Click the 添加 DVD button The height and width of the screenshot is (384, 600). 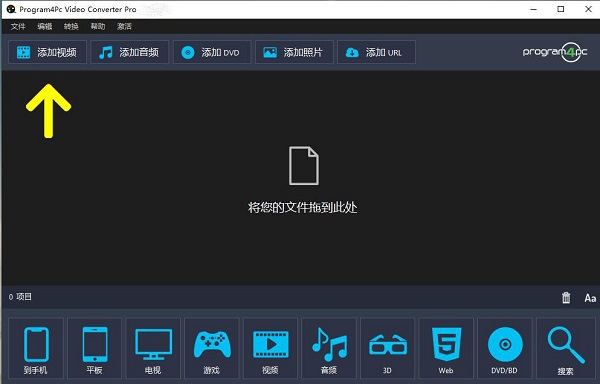(212, 52)
